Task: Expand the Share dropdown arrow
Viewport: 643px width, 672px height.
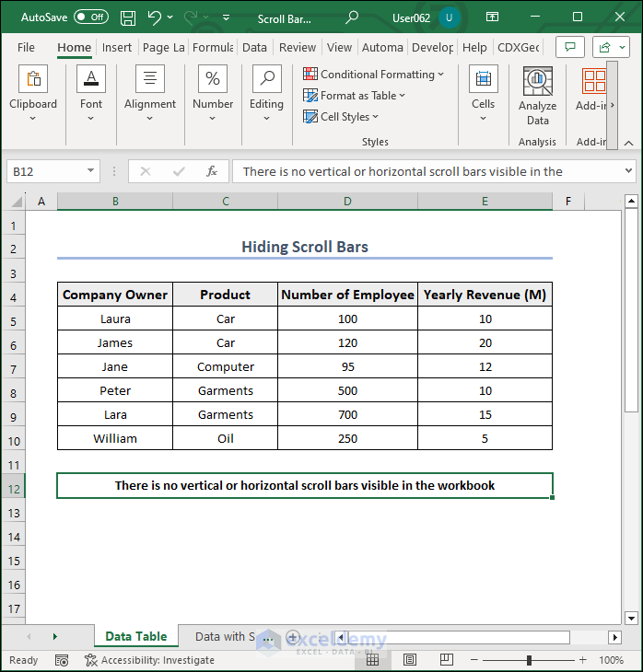Action: [x=622, y=47]
